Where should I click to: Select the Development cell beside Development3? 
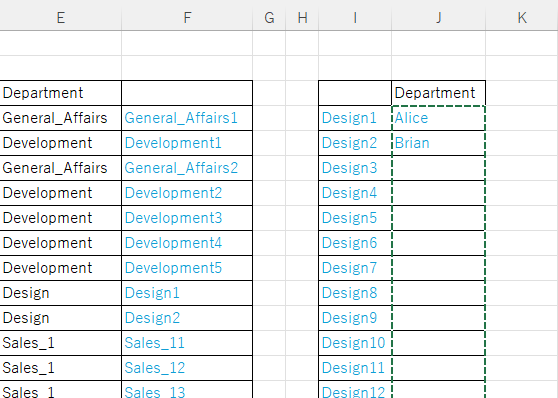[x=60, y=218]
